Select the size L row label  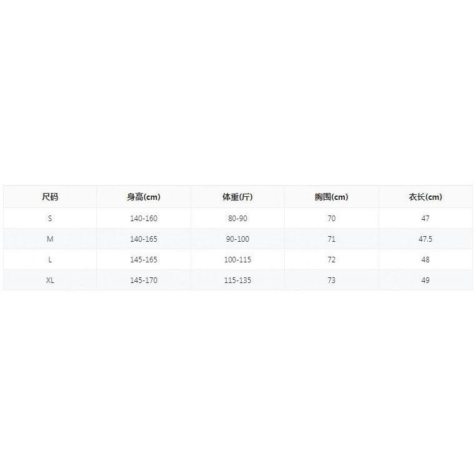(50, 260)
